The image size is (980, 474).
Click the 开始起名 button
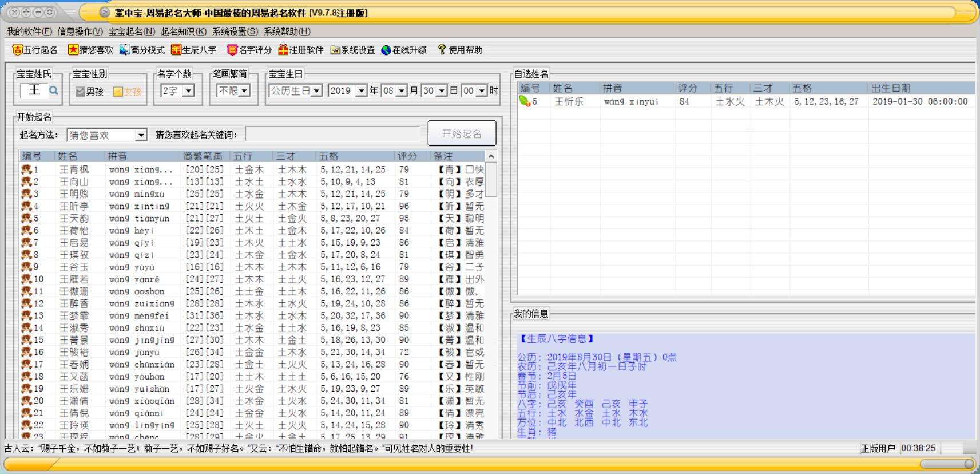point(462,133)
